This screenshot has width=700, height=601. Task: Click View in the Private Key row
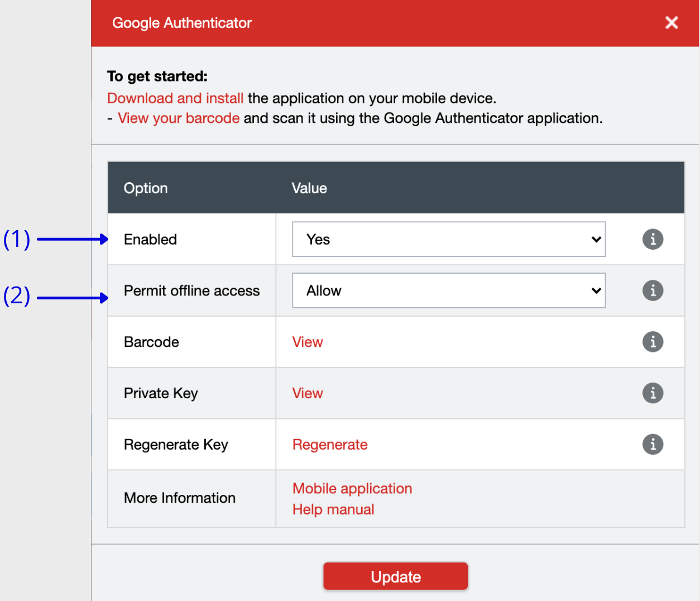(308, 393)
